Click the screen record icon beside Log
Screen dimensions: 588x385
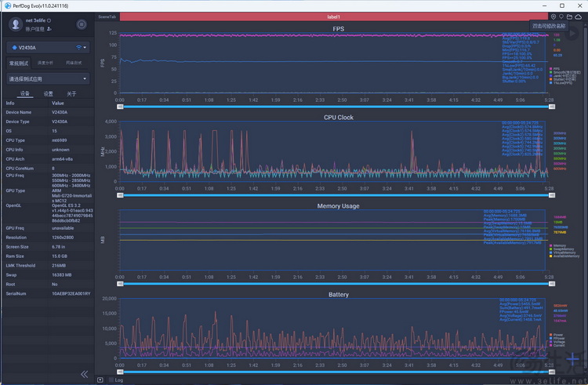[100, 380]
